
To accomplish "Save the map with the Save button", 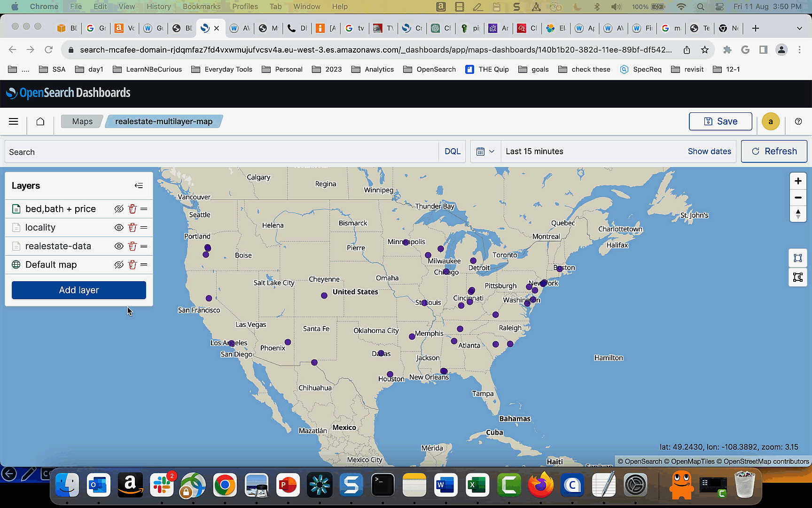I will [720, 121].
